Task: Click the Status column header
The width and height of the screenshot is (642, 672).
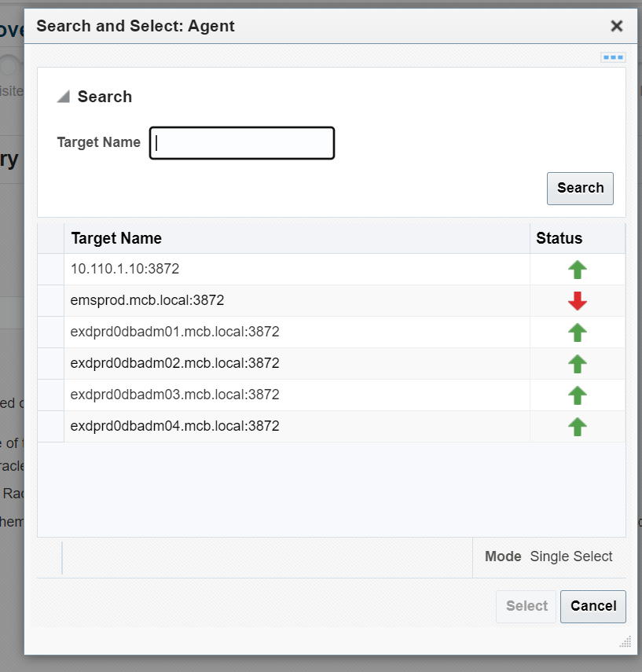Action: [x=559, y=238]
